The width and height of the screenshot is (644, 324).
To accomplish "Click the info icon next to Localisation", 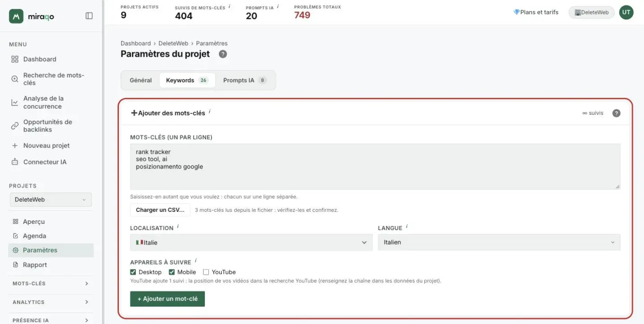I will tap(178, 227).
